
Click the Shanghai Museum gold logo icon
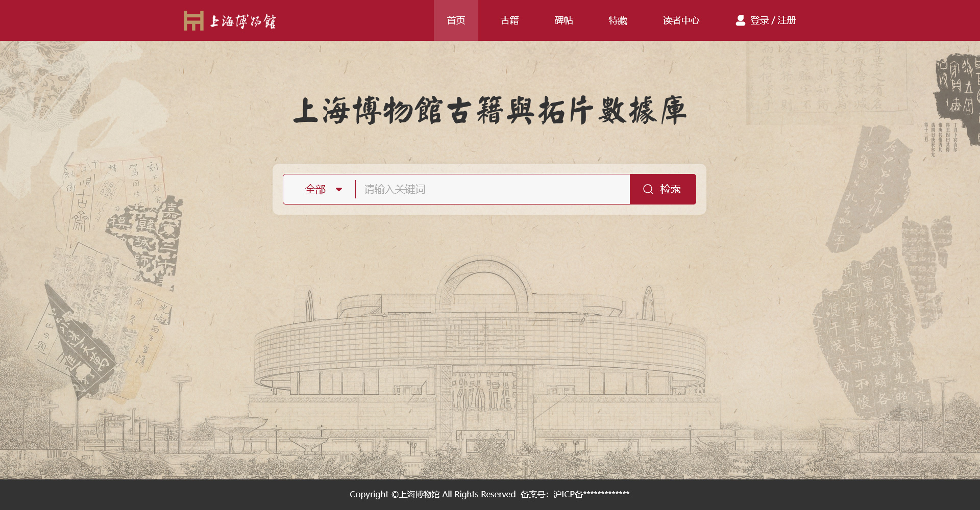193,20
